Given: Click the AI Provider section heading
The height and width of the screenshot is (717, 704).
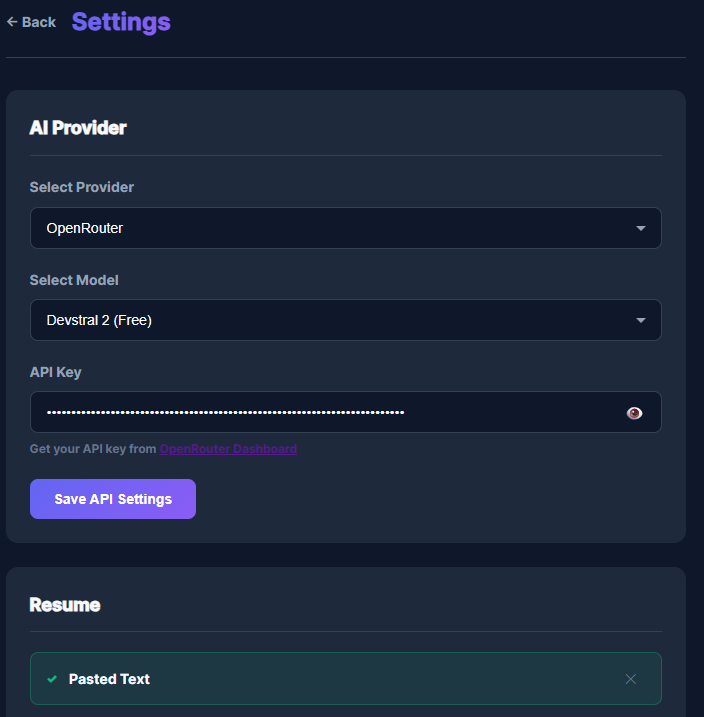Looking at the screenshot, I should 78,127.
